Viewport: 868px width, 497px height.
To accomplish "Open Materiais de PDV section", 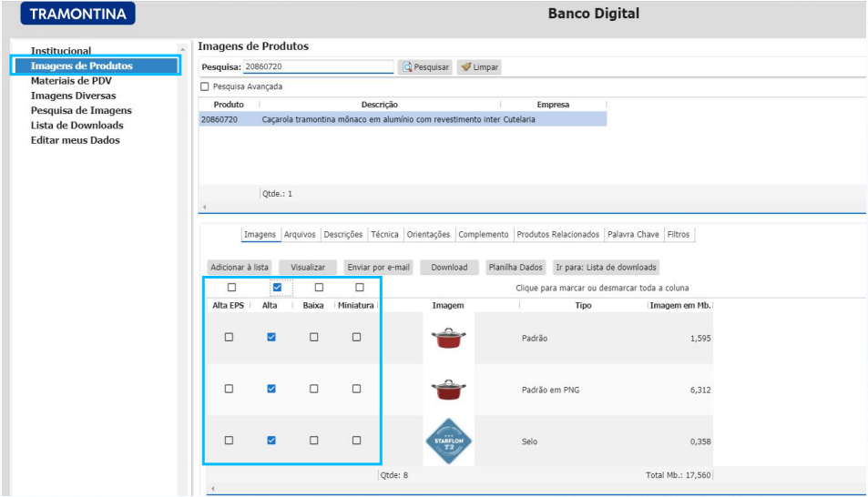I will [71, 81].
